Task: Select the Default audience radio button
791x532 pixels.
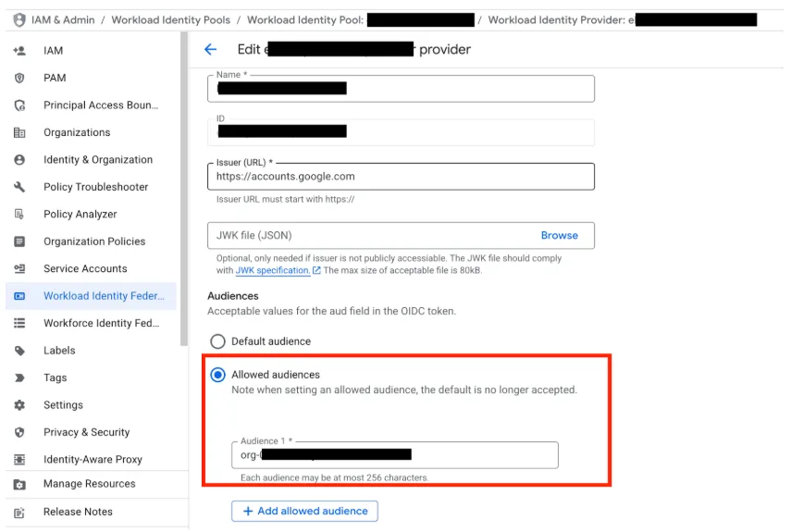Action: point(217,341)
